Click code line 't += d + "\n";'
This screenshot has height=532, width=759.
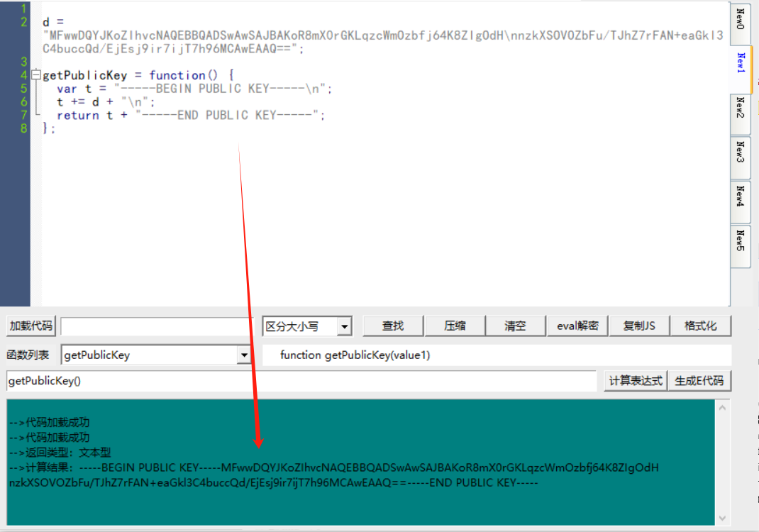(106, 101)
